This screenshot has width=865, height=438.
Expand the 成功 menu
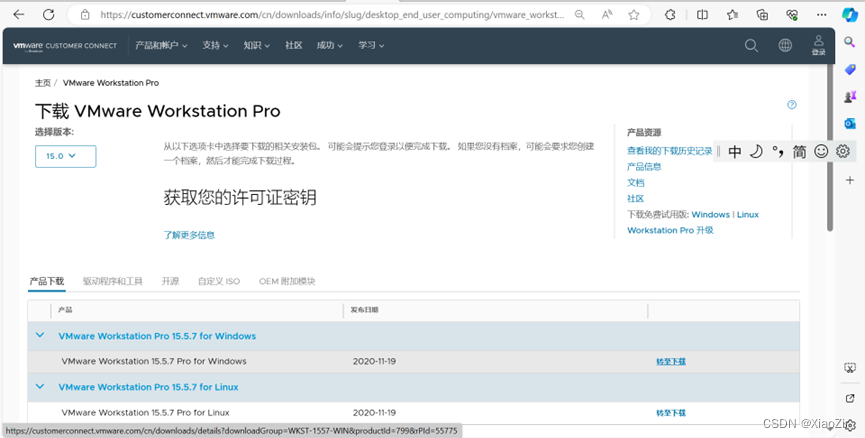pos(329,46)
